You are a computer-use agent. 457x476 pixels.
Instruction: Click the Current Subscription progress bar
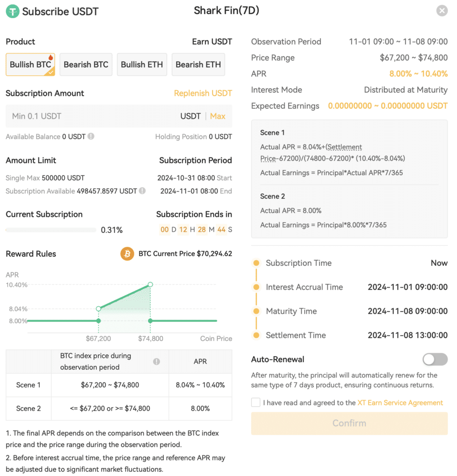[51, 230]
